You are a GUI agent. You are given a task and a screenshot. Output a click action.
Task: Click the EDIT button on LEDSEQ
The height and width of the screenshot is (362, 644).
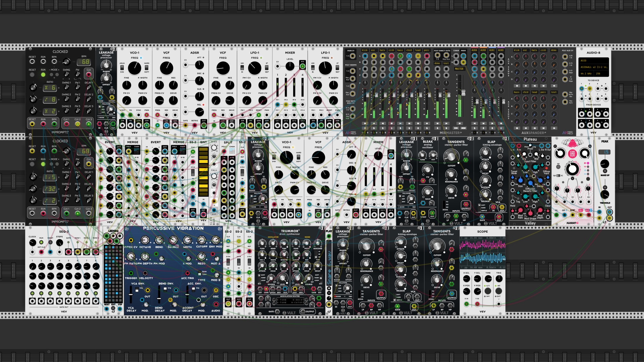(x=113, y=308)
